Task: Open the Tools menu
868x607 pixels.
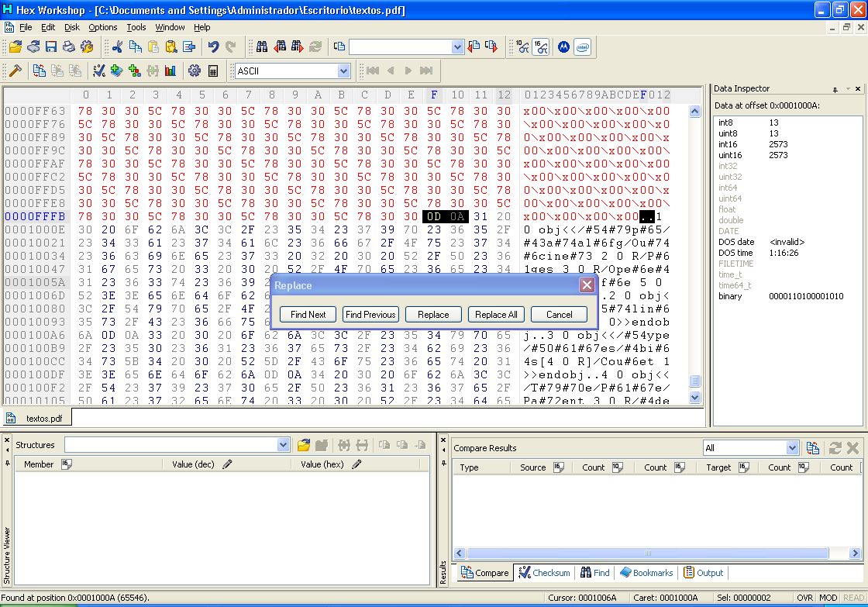Action: (x=136, y=27)
